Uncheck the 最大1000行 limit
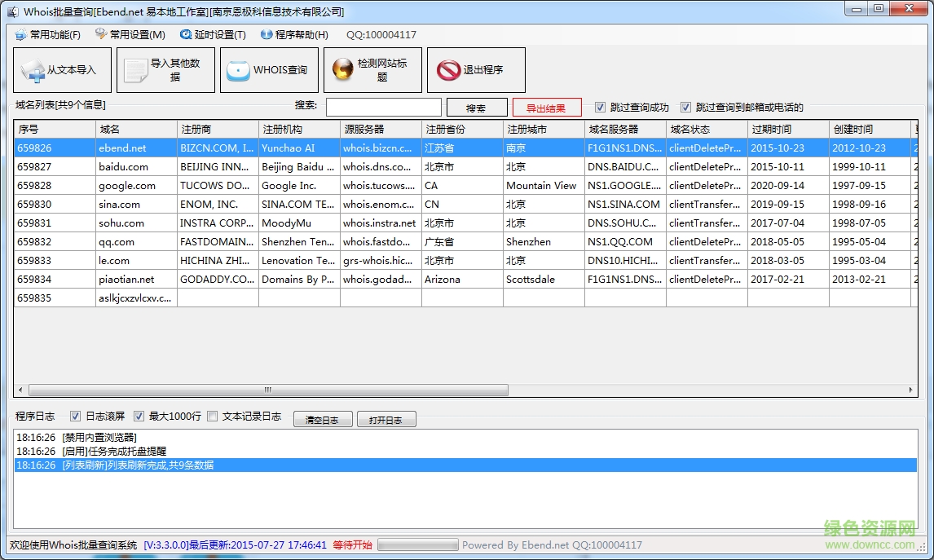 pos(139,417)
